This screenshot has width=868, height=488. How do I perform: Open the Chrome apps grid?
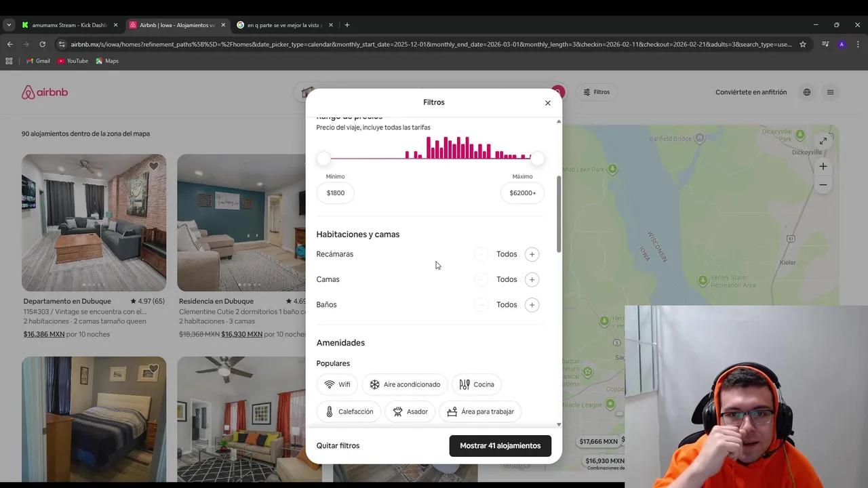tap(9, 61)
